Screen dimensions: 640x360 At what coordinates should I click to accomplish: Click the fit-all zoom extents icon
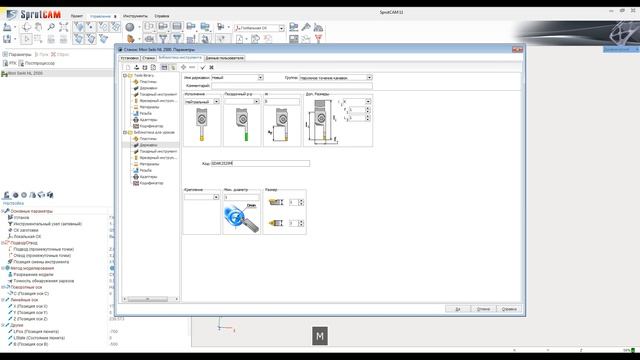pyautogui.click(x=63, y=27)
